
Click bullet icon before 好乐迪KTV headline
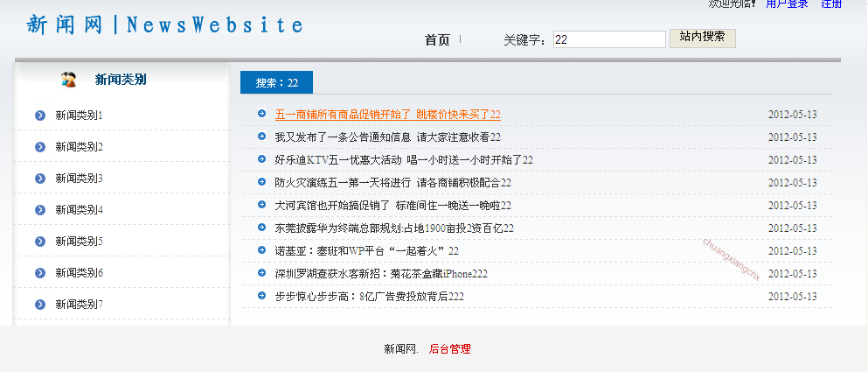(262, 159)
